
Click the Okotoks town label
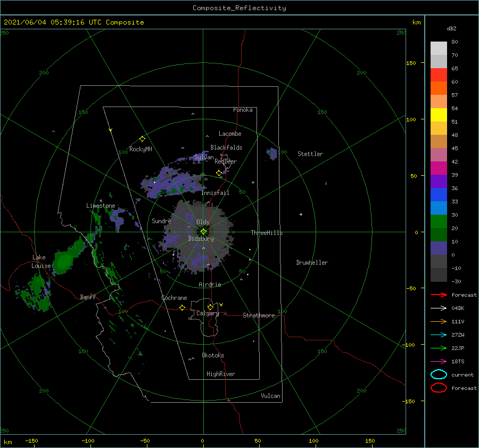tap(213, 355)
